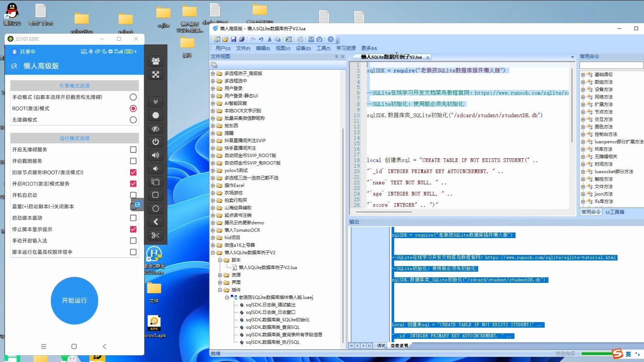Click the double-chevron down icon in mirror sidebar
The image size is (644, 362).
point(156,102)
